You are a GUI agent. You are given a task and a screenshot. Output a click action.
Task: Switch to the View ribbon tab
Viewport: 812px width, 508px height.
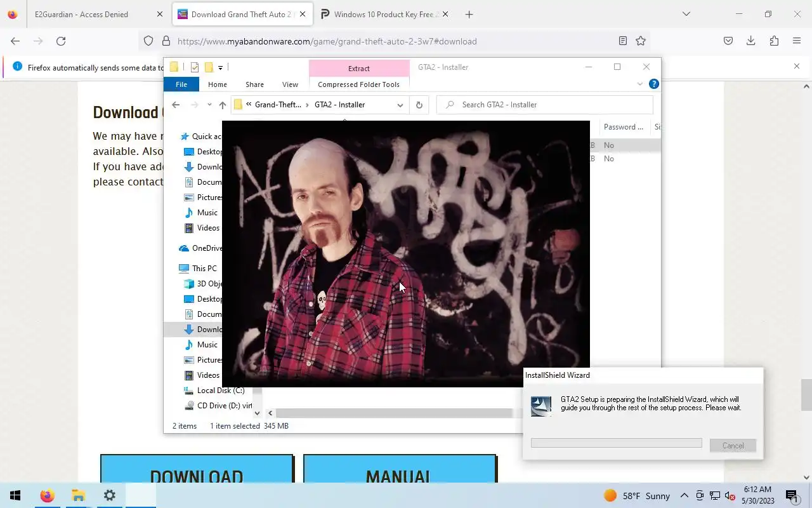290,84
